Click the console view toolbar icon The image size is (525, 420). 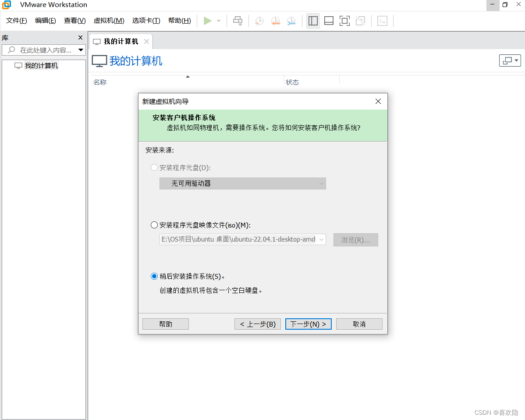tap(383, 21)
